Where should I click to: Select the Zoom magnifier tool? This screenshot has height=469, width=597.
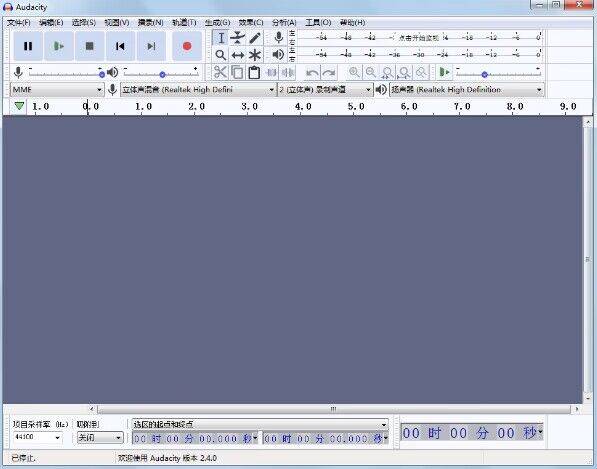point(220,55)
